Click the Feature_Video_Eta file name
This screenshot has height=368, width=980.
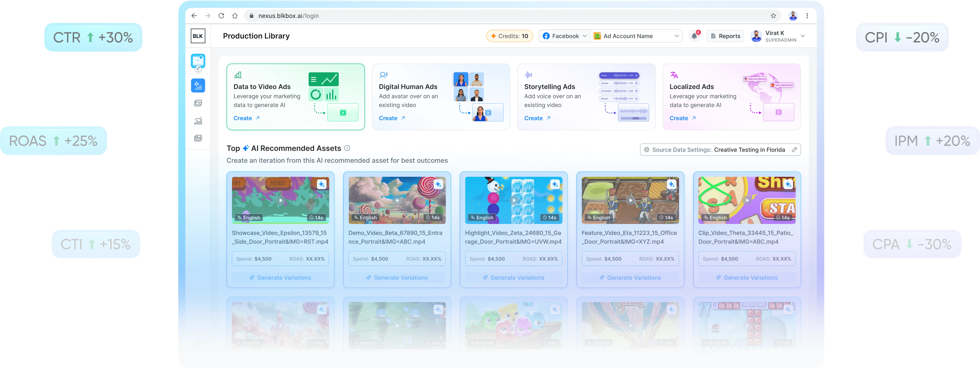629,237
